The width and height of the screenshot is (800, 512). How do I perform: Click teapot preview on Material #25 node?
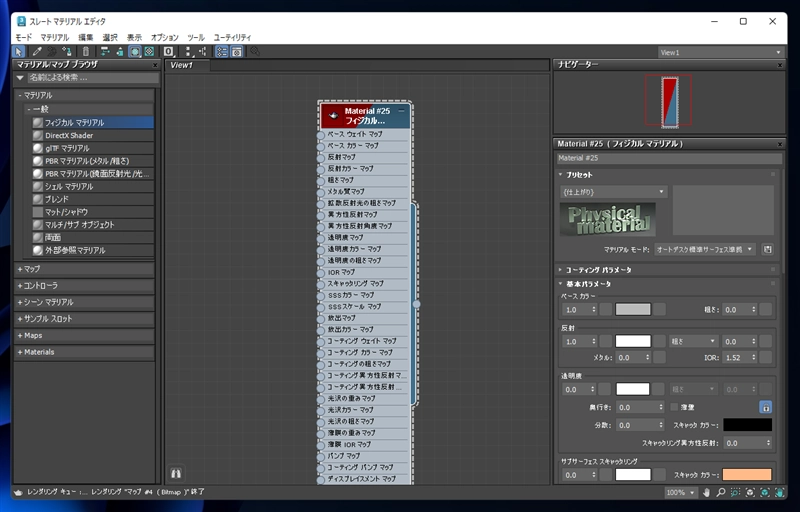tap(334, 115)
